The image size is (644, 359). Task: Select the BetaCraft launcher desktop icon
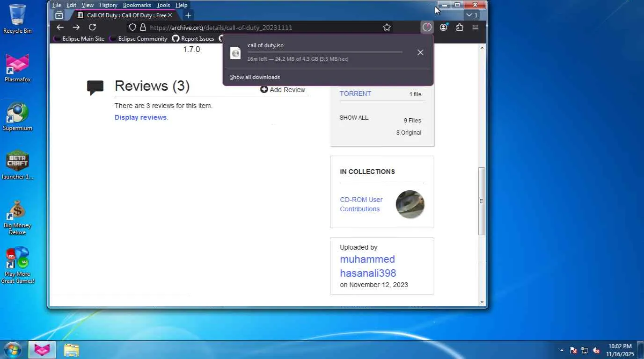17,165
